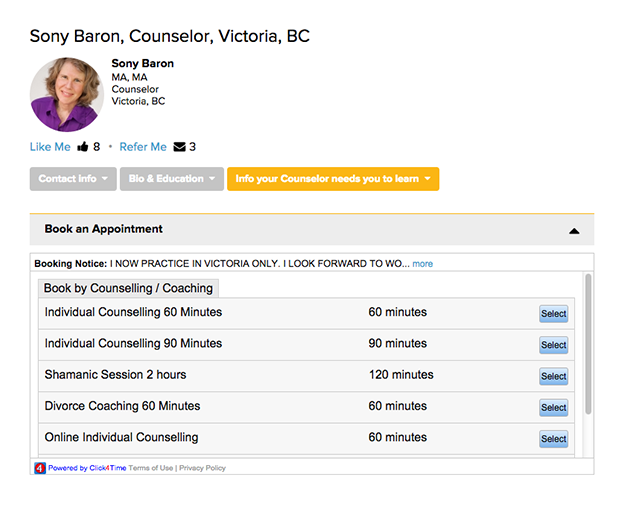Click the envelope refer icon
630x510 pixels.
[179, 147]
